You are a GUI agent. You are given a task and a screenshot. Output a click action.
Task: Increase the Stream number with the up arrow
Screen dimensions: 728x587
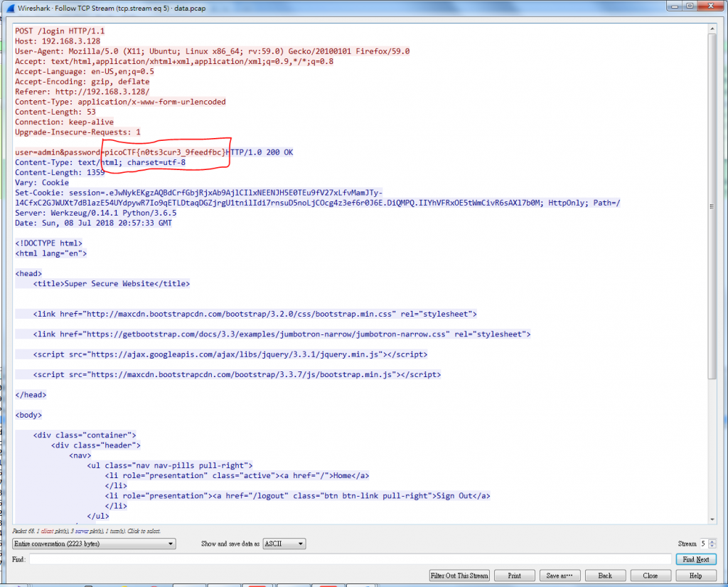(x=712, y=541)
